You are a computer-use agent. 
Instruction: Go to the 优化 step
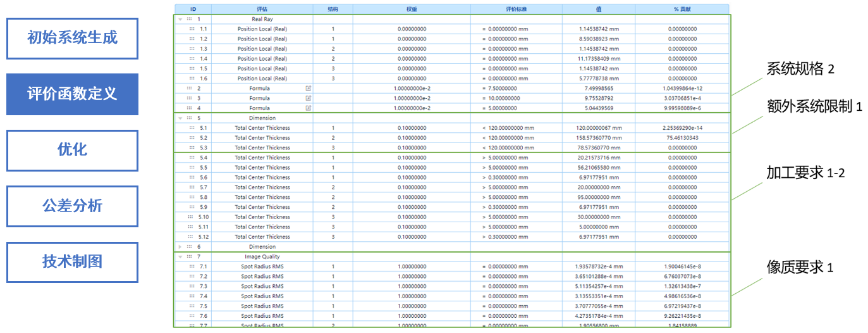tap(72, 150)
